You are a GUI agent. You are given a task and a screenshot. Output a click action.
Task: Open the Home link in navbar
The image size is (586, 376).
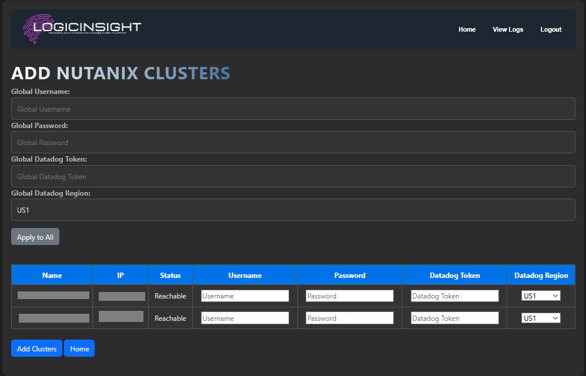point(467,30)
